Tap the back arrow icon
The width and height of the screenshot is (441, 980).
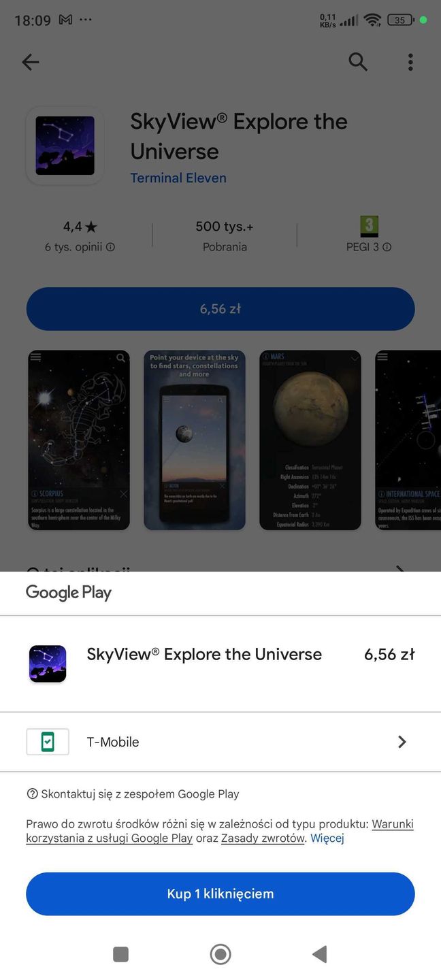pos(31,62)
